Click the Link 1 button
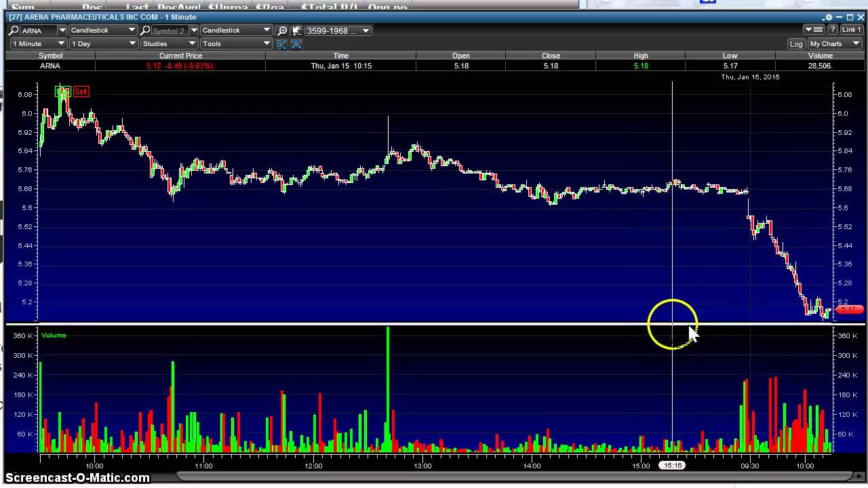The height and width of the screenshot is (488, 868). (851, 30)
